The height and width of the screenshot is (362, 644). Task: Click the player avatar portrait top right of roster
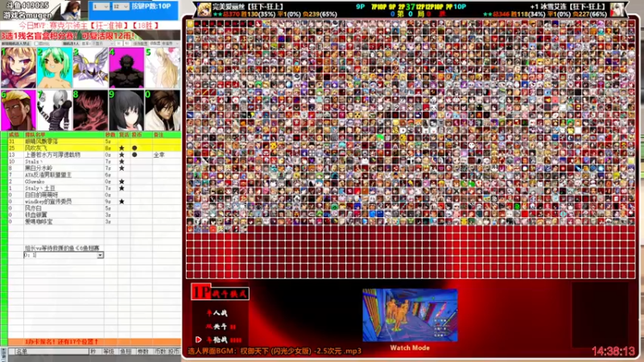pos(617,10)
